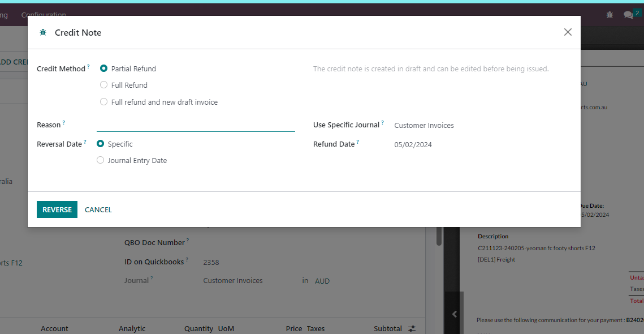Close the Credit Note dialog
This screenshot has height=334, width=644.
[568, 32]
